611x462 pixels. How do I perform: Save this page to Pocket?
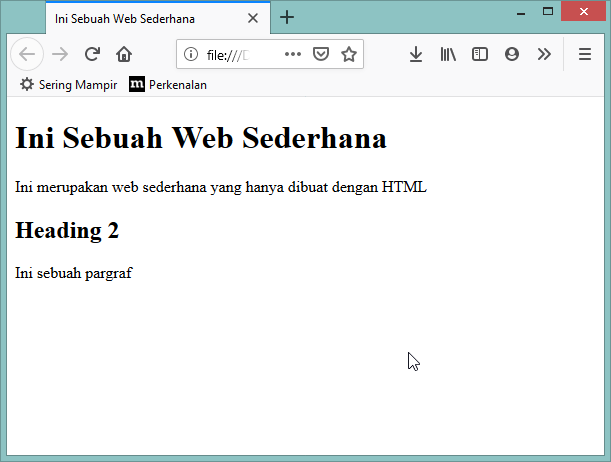click(321, 55)
